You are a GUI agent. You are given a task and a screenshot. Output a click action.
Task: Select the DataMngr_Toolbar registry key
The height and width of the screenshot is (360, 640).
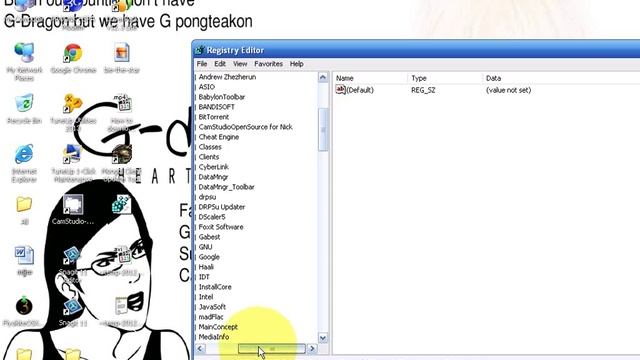pyautogui.click(x=226, y=187)
